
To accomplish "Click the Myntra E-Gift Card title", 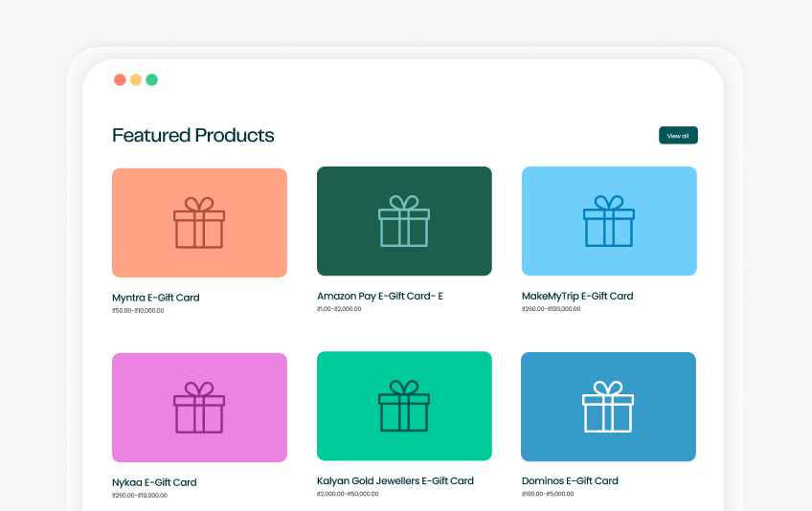I will pyautogui.click(x=156, y=298).
